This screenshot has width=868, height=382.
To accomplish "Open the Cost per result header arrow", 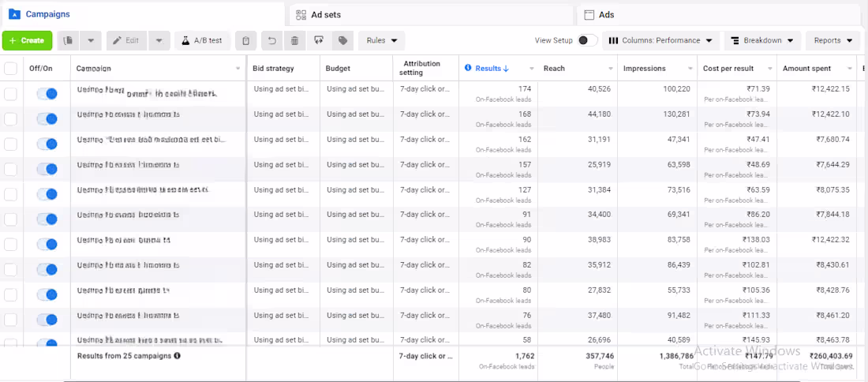I will pos(770,69).
